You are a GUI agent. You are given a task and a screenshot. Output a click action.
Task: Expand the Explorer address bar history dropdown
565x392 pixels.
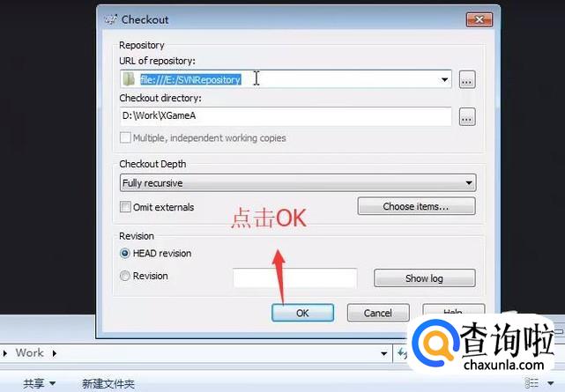[384, 353]
